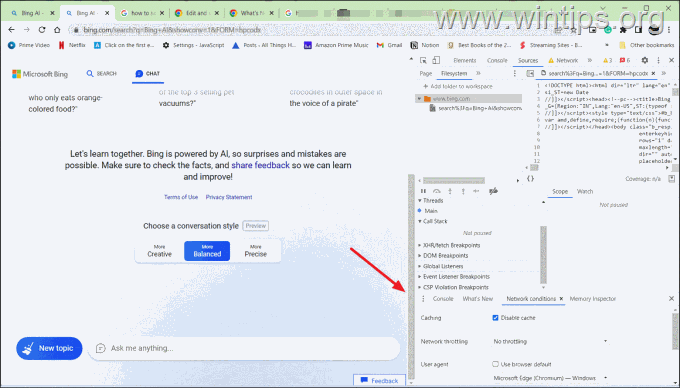Screen dimensions: 680x388
Task: Deactivate breakpoints icon in debugger
Action: point(493,191)
